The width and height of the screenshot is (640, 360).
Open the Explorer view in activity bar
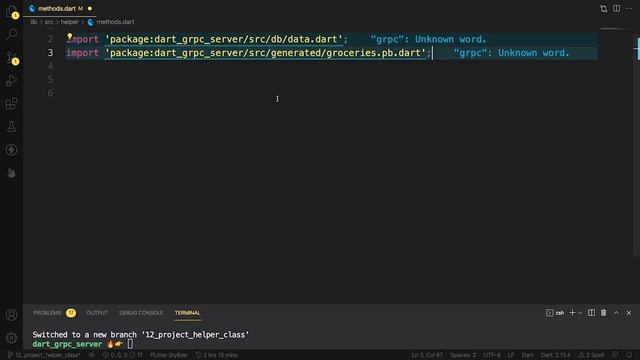coord(11,11)
